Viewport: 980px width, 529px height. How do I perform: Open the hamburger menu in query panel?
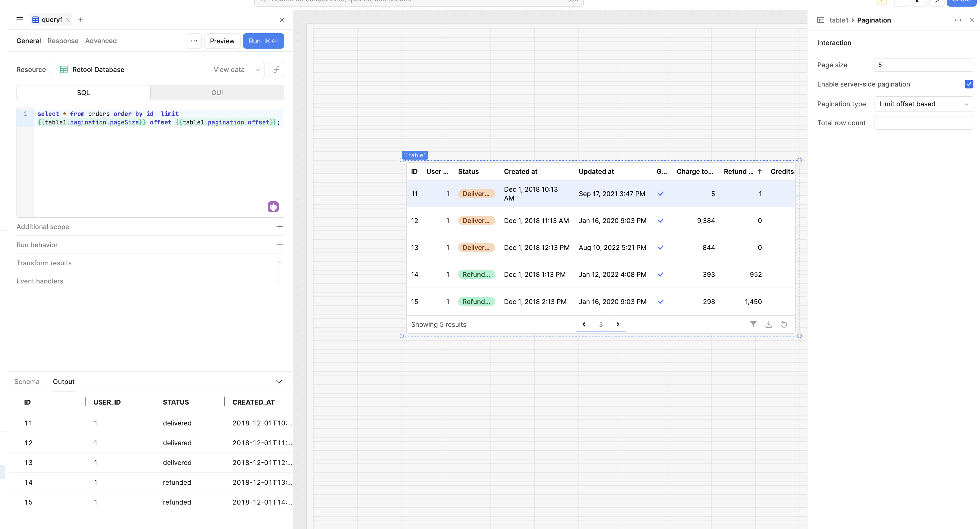coord(20,20)
